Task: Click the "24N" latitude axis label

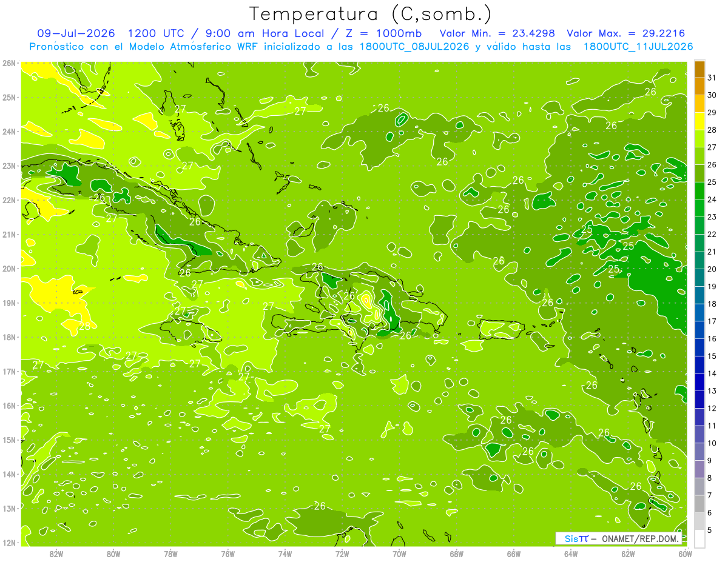Action: (x=8, y=132)
